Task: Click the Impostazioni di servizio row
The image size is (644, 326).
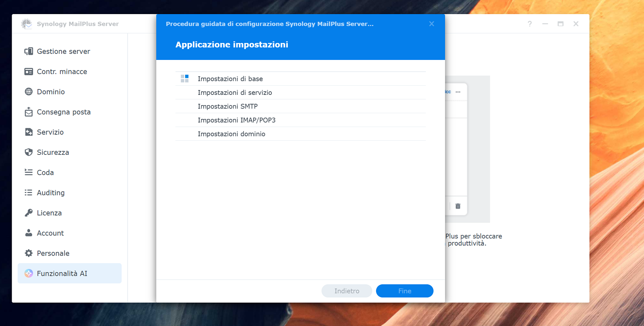Action: point(301,92)
